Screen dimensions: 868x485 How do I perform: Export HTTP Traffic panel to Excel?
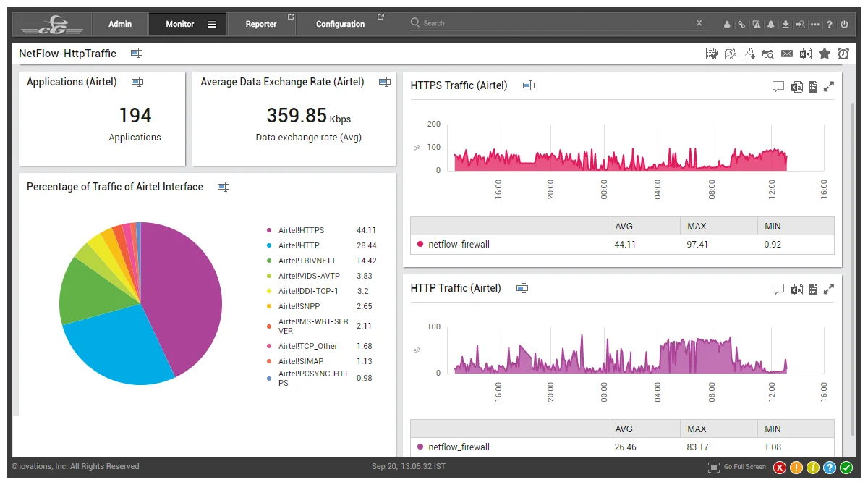click(796, 290)
